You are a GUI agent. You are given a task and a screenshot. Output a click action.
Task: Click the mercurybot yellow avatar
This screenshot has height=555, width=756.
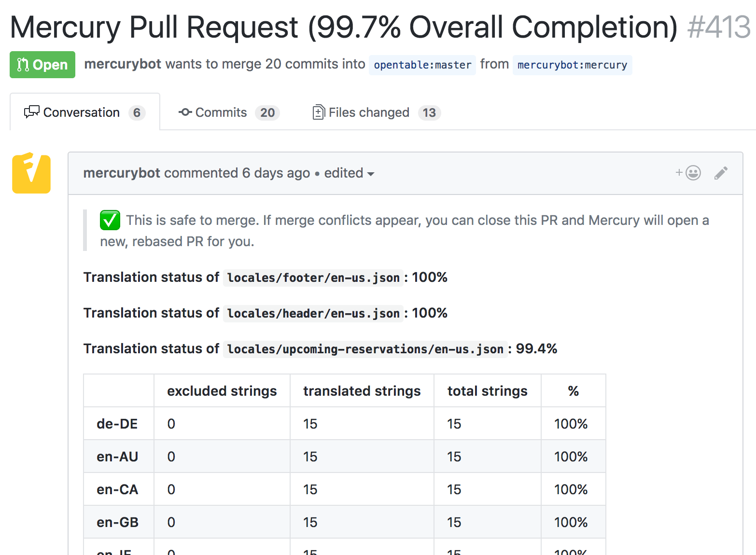pos(31,173)
